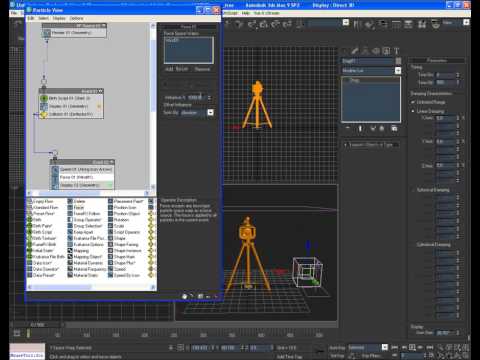Choose the Speed operator in depot list
Viewport: 480px width, 360px height.
coord(120,269)
